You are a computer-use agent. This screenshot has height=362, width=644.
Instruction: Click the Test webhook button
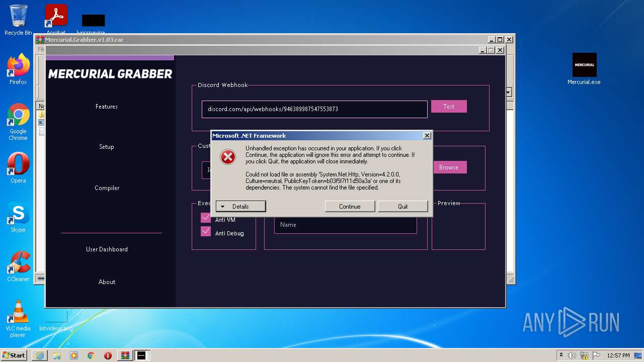[x=449, y=107]
